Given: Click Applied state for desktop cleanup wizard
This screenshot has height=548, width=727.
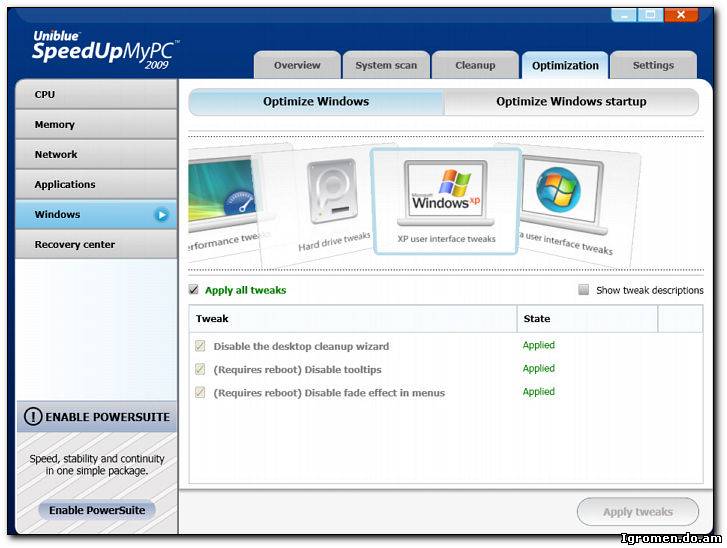Looking at the screenshot, I should (x=539, y=345).
